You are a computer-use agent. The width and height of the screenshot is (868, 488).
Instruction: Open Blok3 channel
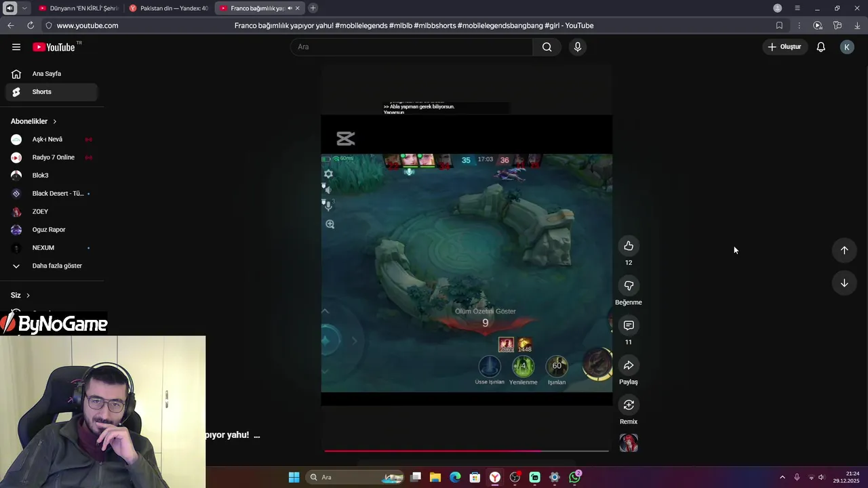(x=52, y=176)
